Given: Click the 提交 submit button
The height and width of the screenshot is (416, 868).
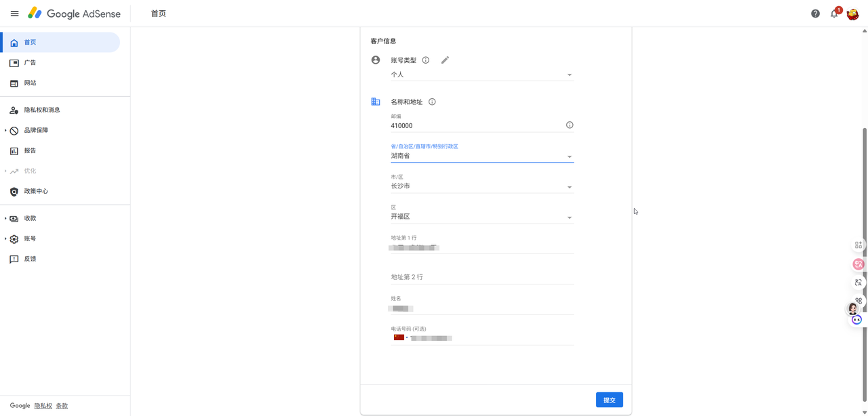Looking at the screenshot, I should (x=609, y=400).
